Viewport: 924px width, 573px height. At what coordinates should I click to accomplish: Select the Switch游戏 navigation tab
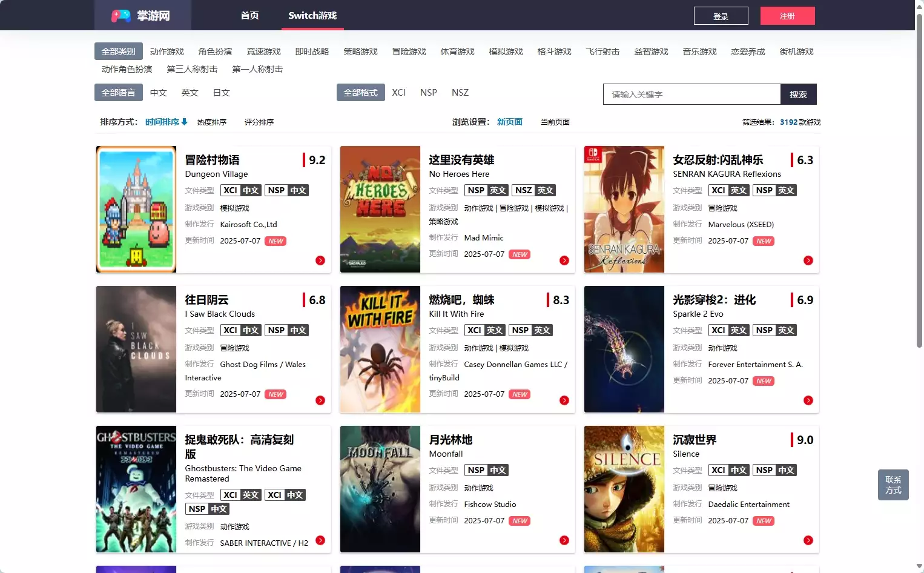[x=312, y=15]
